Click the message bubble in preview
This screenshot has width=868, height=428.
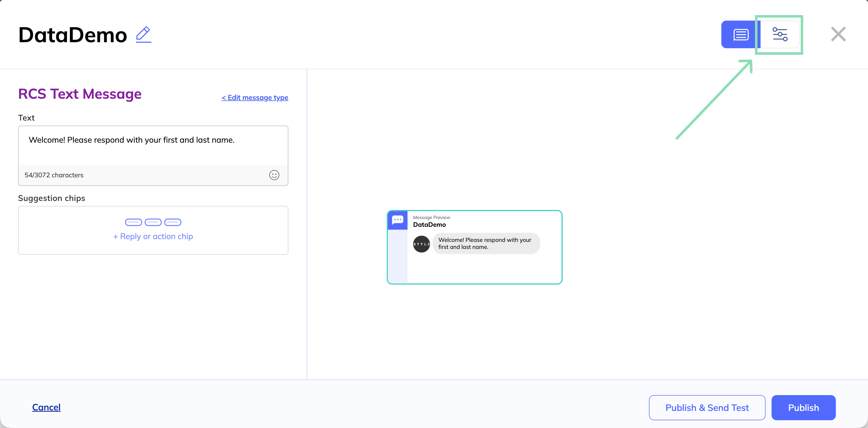pyautogui.click(x=486, y=243)
